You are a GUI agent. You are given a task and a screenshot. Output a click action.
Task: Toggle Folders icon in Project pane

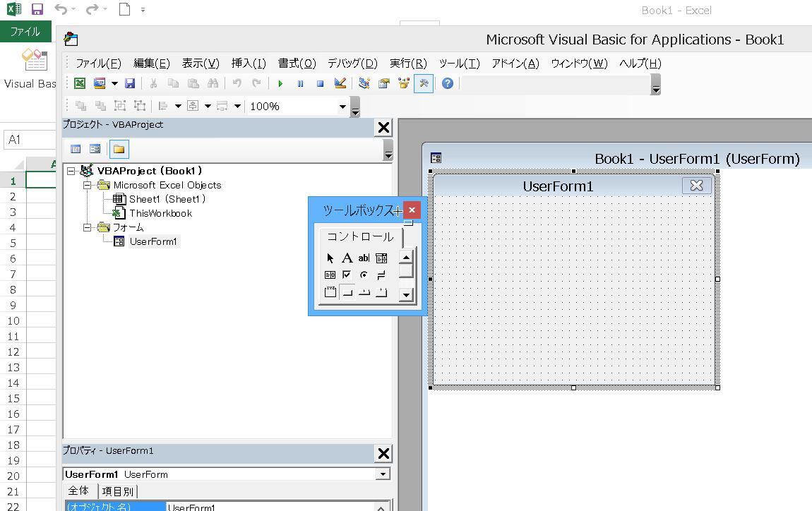(119, 149)
